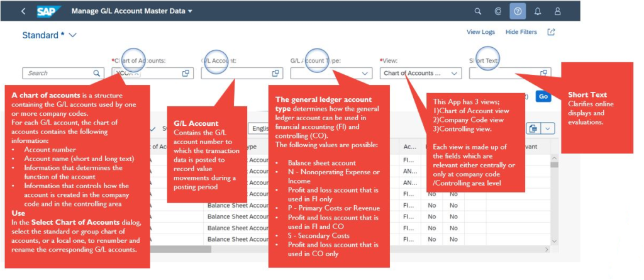The width and height of the screenshot is (644, 280).
Task: Open the CoPilot icon in the header
Action: [x=498, y=11]
